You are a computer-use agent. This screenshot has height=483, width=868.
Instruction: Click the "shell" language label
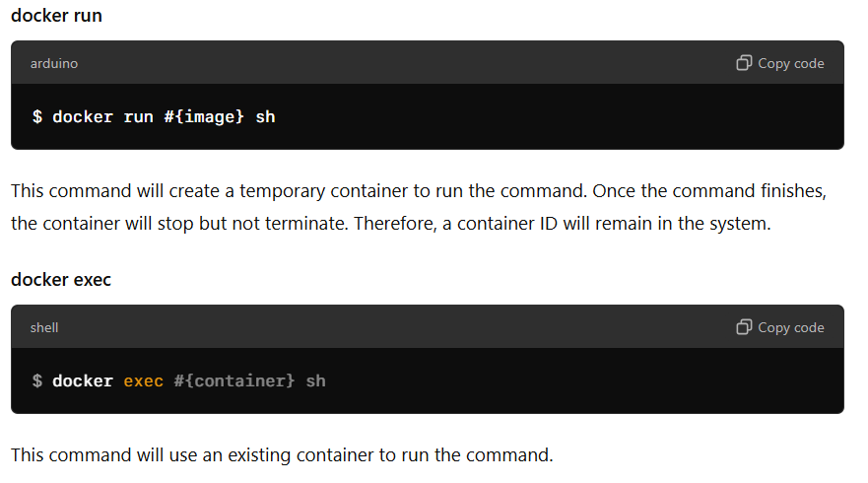coord(44,327)
